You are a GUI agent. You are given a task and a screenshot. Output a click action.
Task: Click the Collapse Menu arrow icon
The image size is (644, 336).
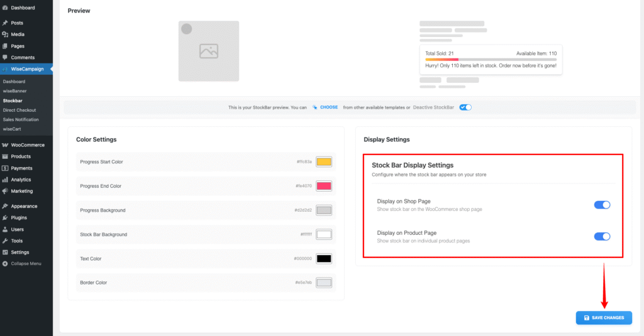5,264
